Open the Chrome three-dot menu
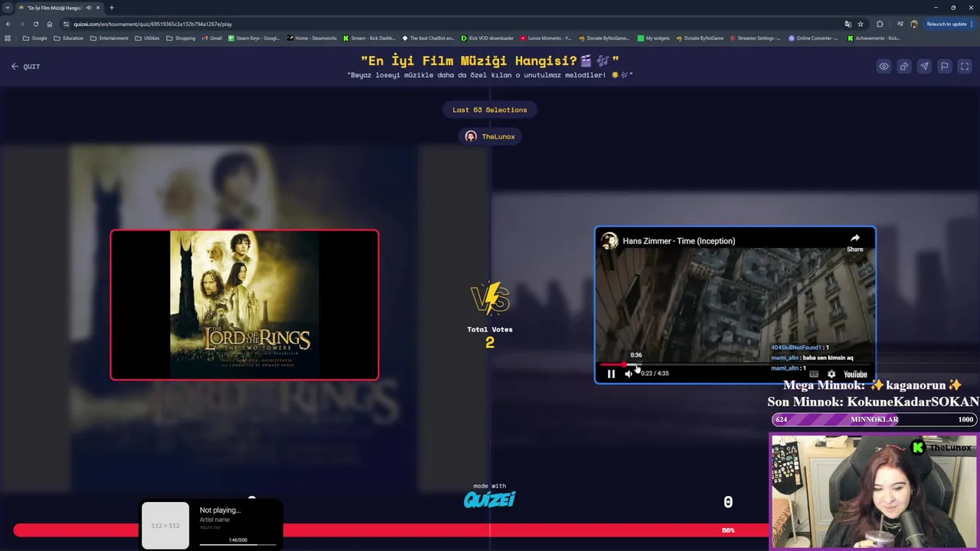Viewport: 980px width, 551px height. (x=972, y=24)
